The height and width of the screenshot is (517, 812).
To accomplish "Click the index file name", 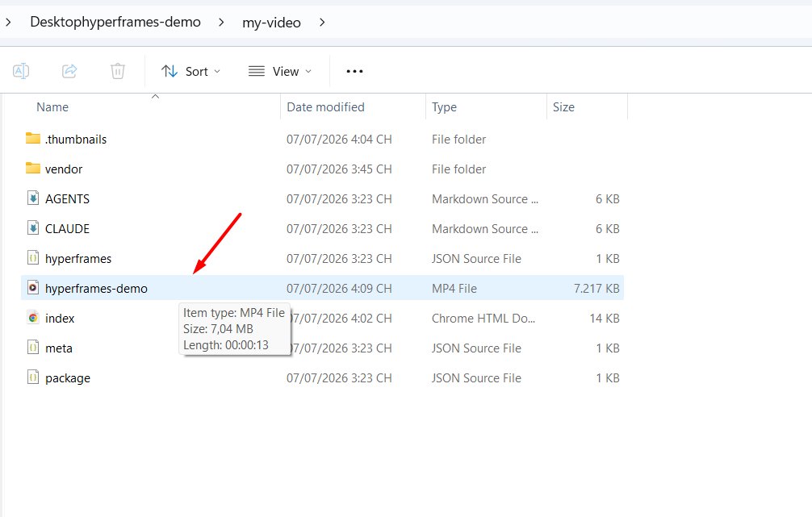I will [60, 319].
